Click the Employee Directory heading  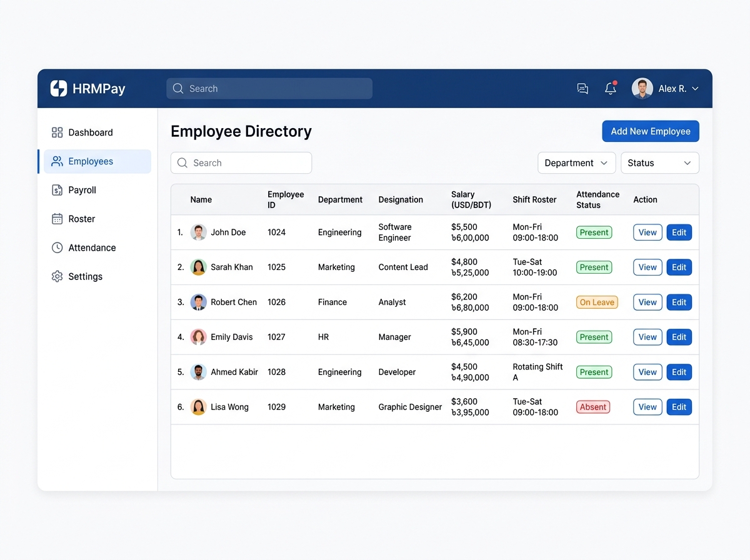tap(241, 132)
